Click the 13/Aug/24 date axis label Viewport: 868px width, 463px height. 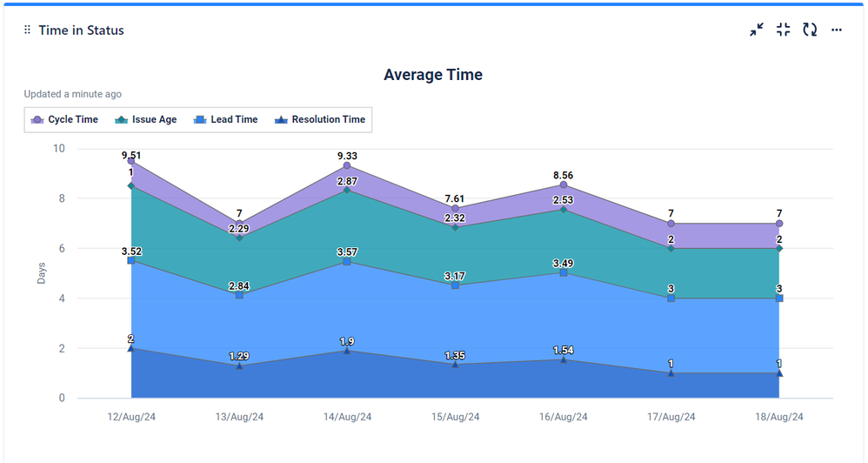[x=239, y=417]
